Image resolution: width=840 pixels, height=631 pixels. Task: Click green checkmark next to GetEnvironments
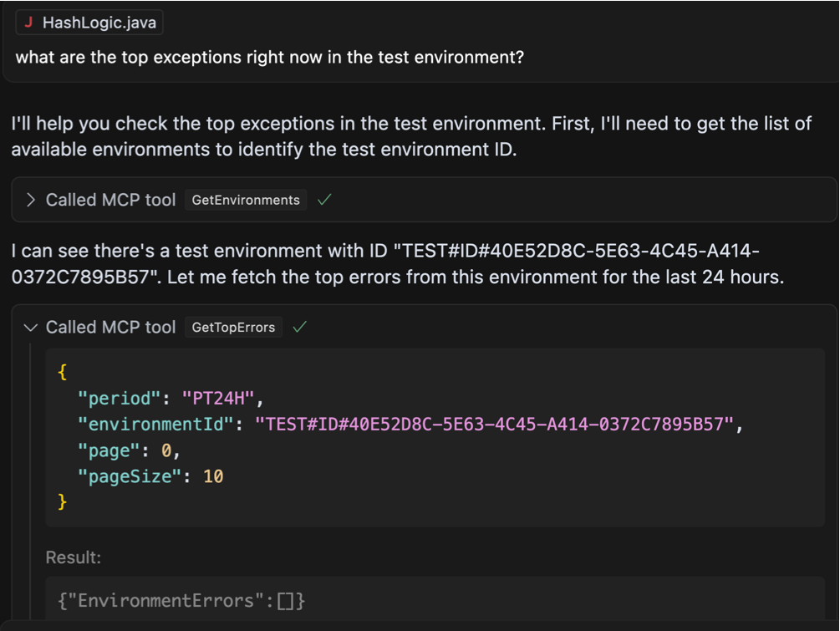324,200
